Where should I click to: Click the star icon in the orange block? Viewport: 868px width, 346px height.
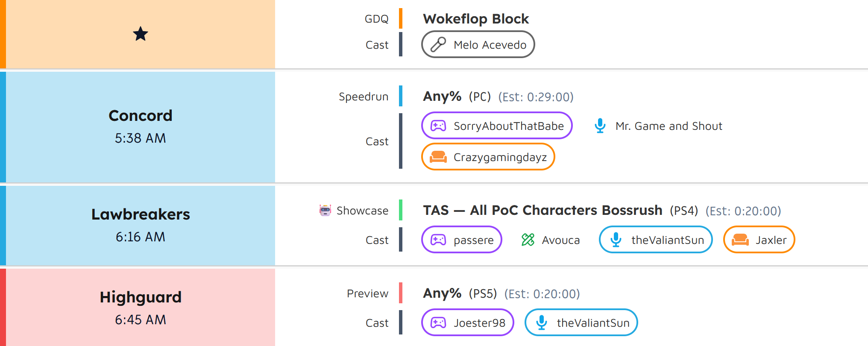(x=140, y=34)
